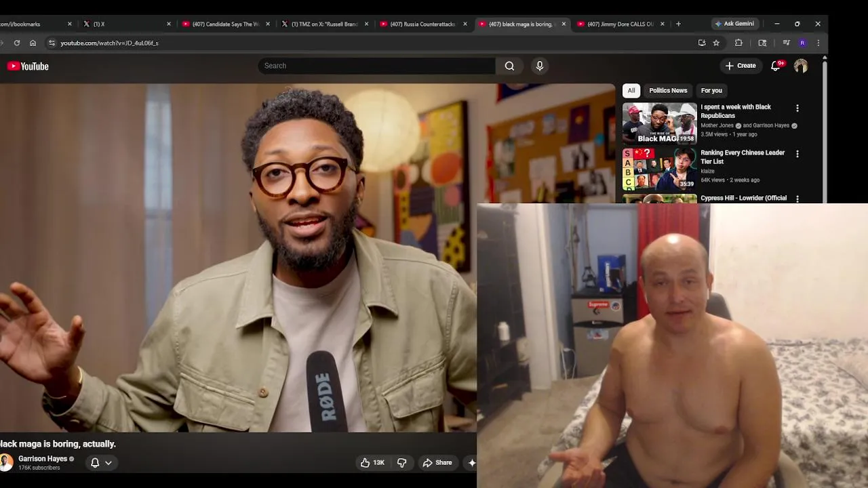Activate voice search microphone

click(540, 66)
